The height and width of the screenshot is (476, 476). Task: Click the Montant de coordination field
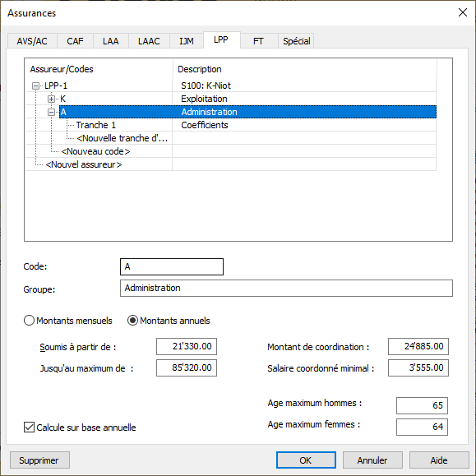coord(418,346)
